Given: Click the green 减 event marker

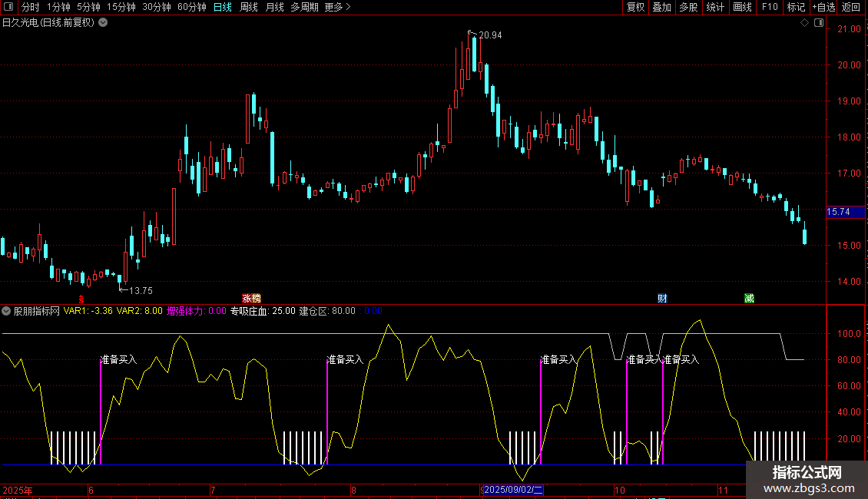Looking at the screenshot, I should pyautogui.click(x=748, y=298).
